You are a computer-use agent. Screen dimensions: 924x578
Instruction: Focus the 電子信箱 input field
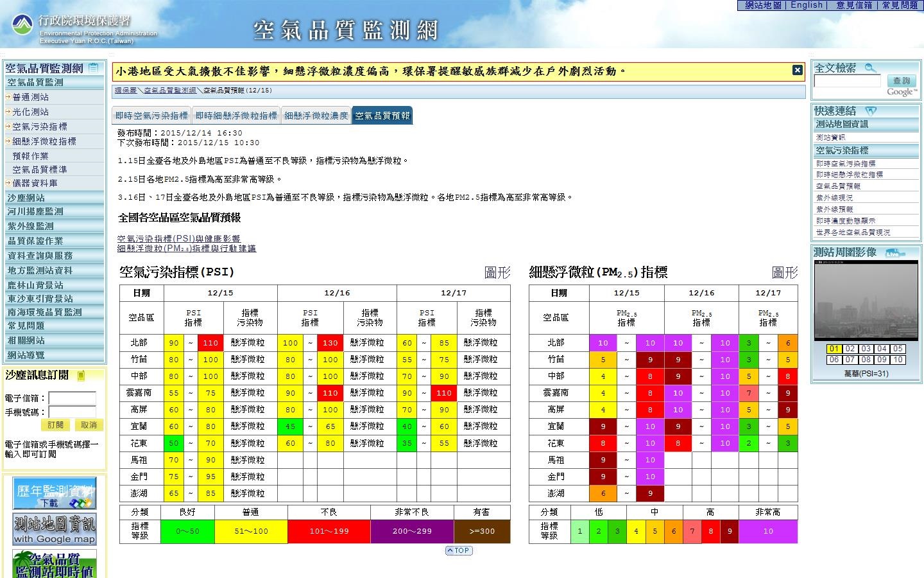[x=72, y=398]
